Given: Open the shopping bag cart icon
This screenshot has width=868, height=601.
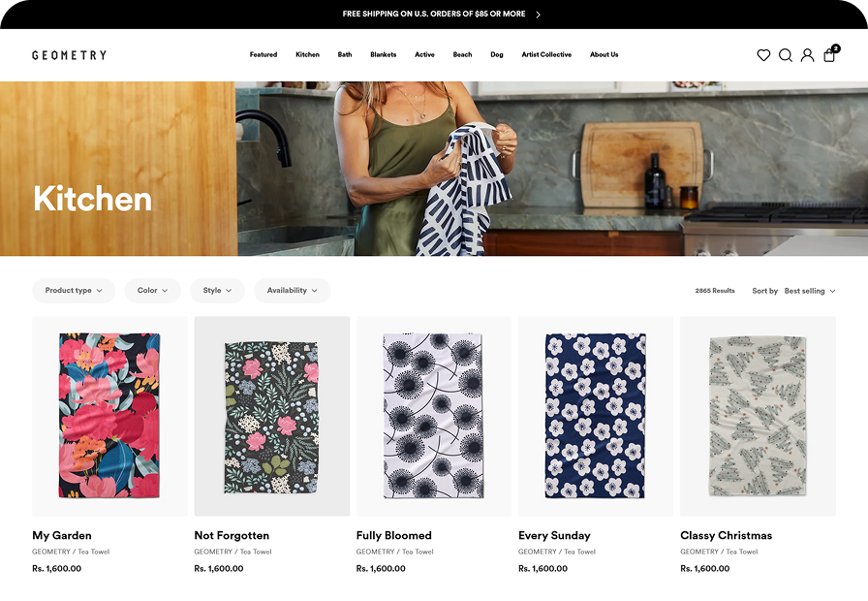Looking at the screenshot, I should pyautogui.click(x=829, y=55).
